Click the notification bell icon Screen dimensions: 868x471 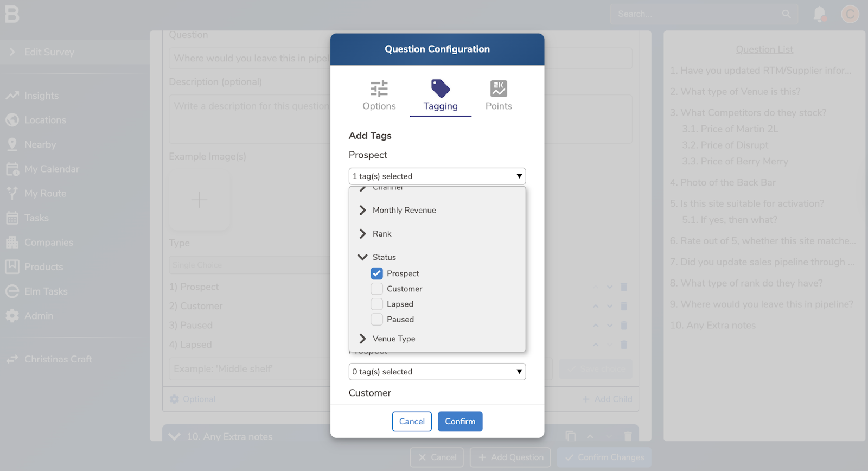point(819,14)
